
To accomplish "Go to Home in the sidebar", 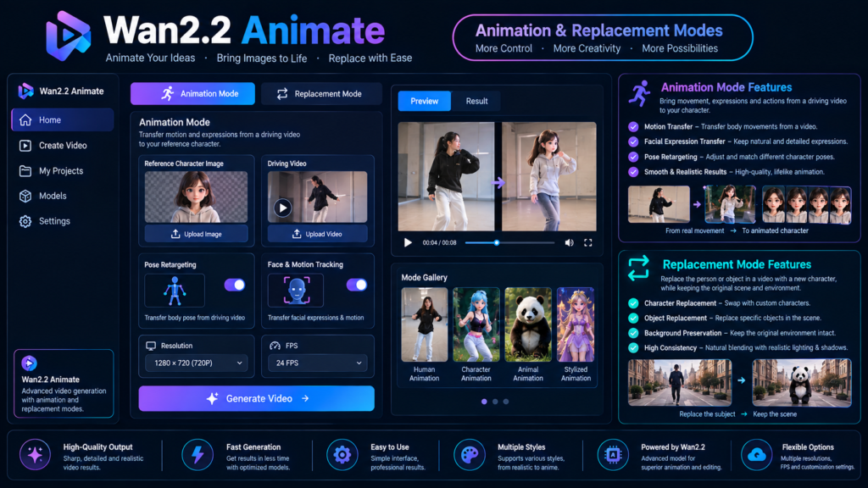I will [63, 120].
